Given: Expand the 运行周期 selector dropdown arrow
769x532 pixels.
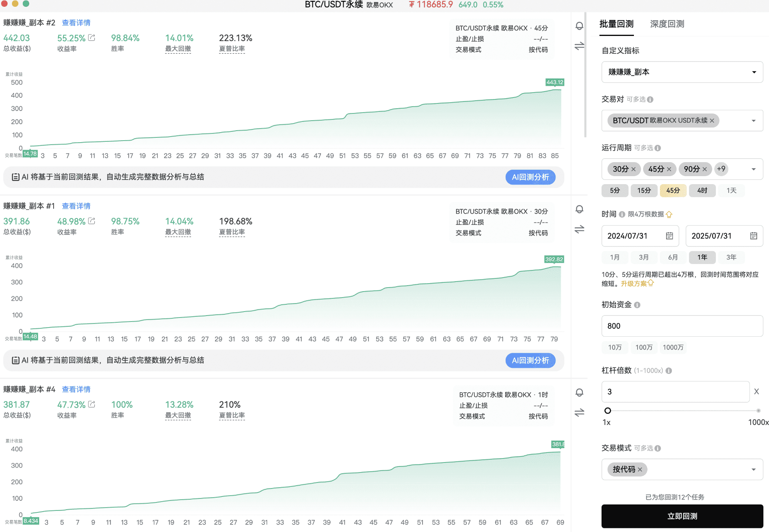Looking at the screenshot, I should pyautogui.click(x=753, y=169).
